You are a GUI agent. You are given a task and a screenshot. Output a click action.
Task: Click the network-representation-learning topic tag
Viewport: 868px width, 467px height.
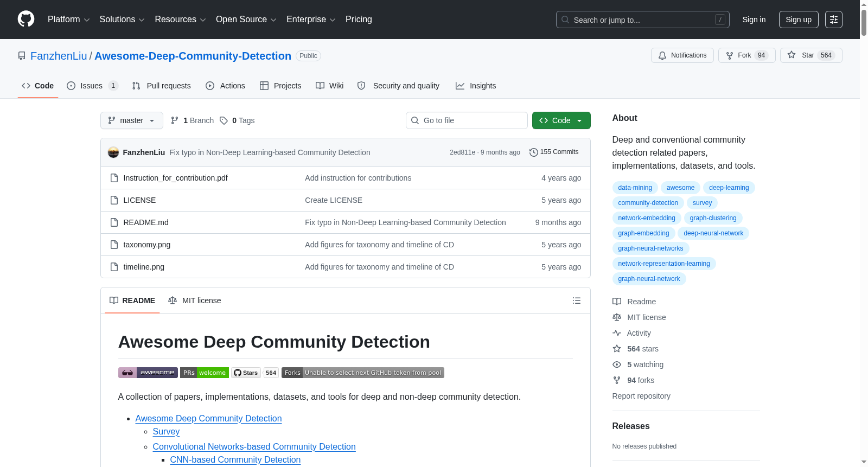click(x=664, y=264)
